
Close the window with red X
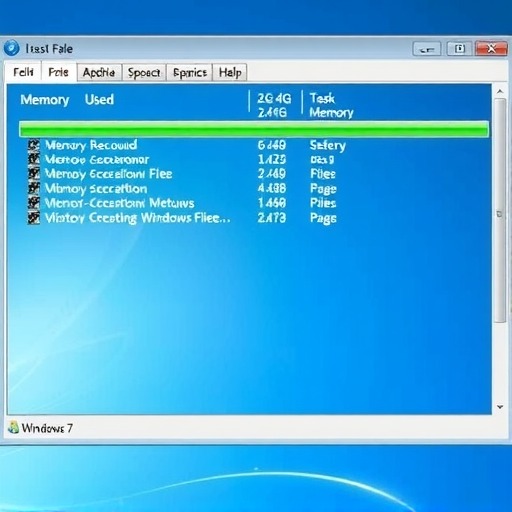point(491,49)
